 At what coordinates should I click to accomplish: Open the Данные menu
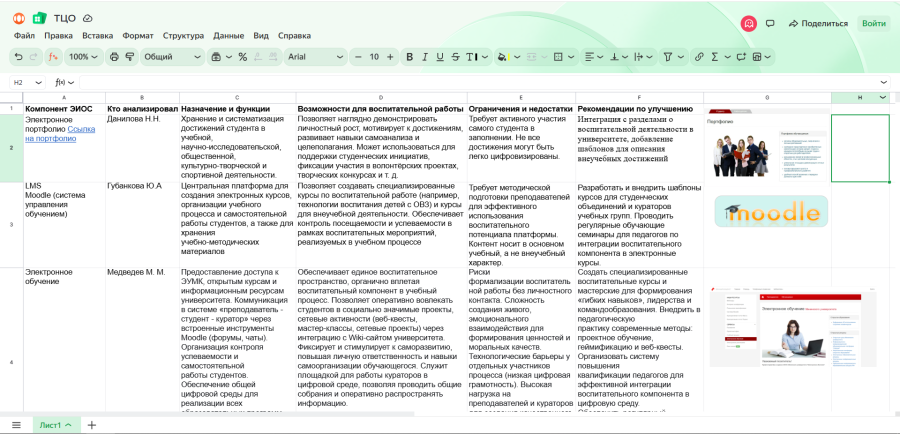228,36
